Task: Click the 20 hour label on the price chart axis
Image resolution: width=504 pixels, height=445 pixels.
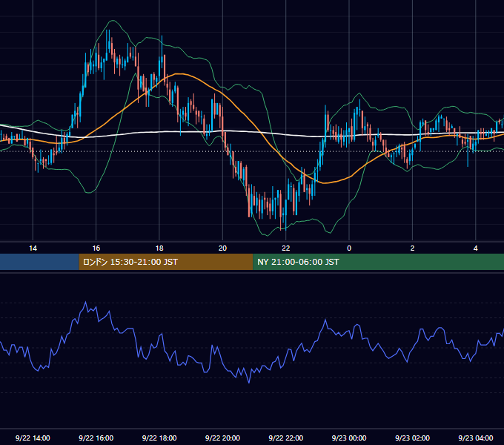Action: (x=222, y=248)
